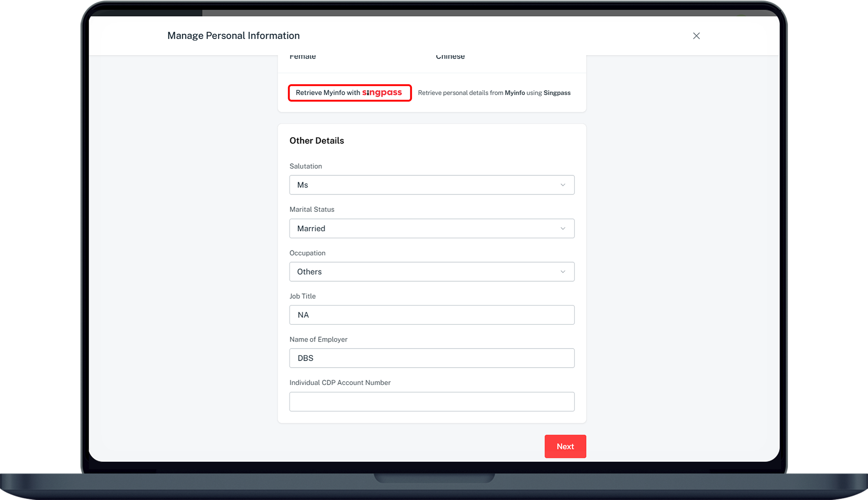Click the Manage Personal Information title
Image resolution: width=868 pixels, height=500 pixels.
tap(233, 36)
